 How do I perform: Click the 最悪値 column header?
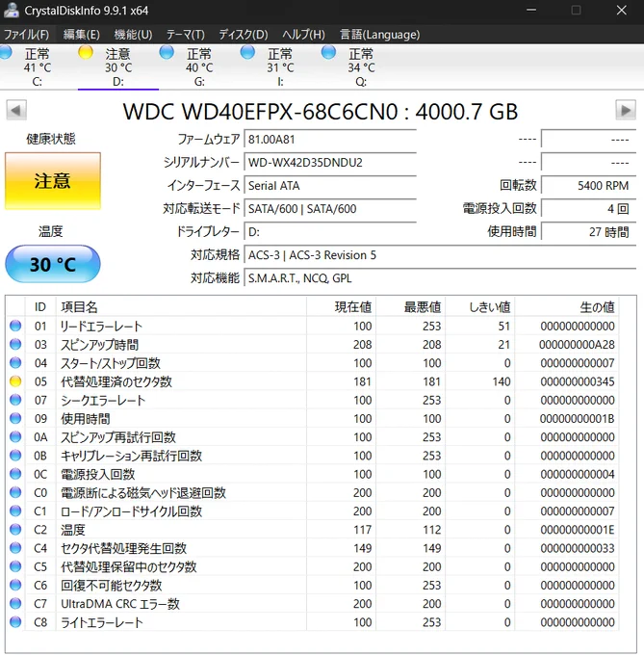pyautogui.click(x=411, y=307)
